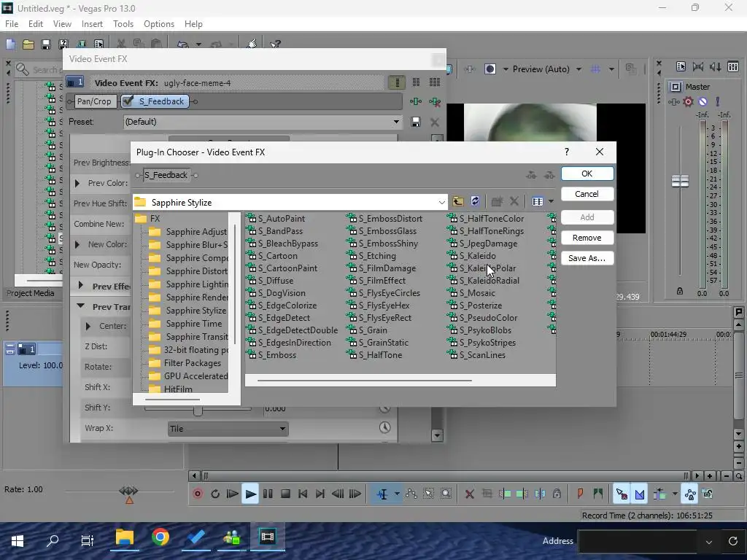The image size is (747, 560).
Task: Click Project Media tab
Action: pyautogui.click(x=31, y=293)
